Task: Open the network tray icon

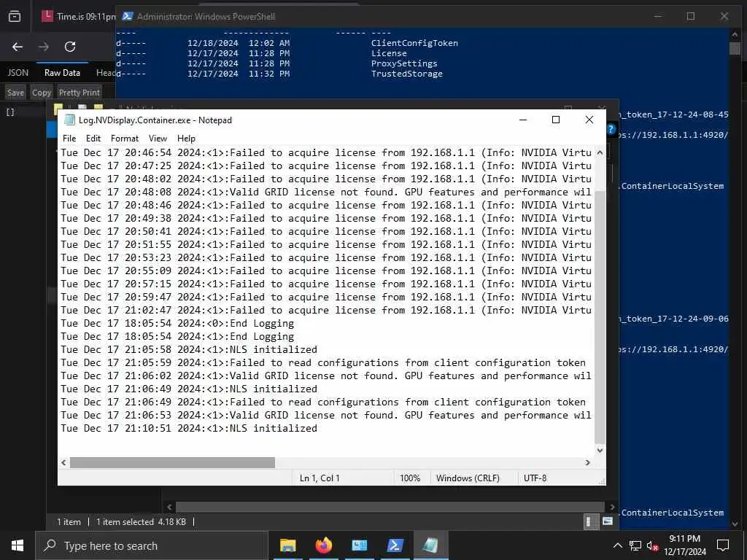Action: pyautogui.click(x=635, y=545)
